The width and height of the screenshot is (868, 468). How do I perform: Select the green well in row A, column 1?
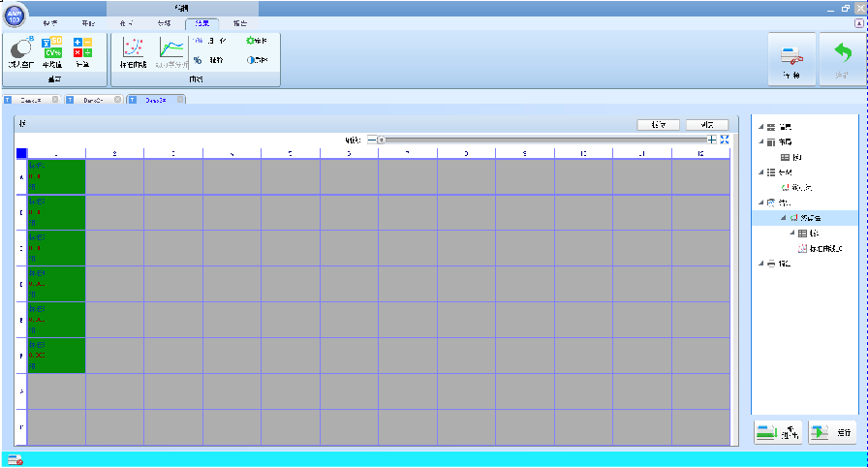(56, 176)
